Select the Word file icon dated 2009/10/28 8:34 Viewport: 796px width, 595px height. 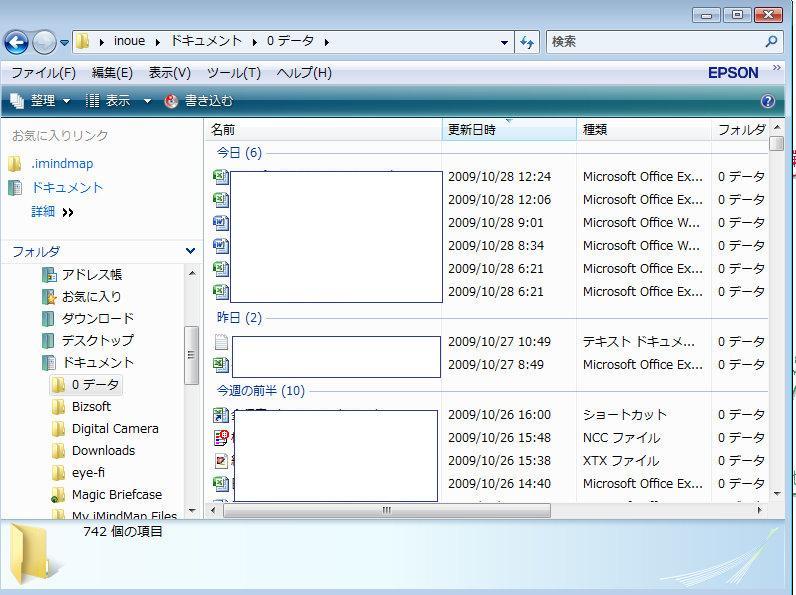[221, 246]
